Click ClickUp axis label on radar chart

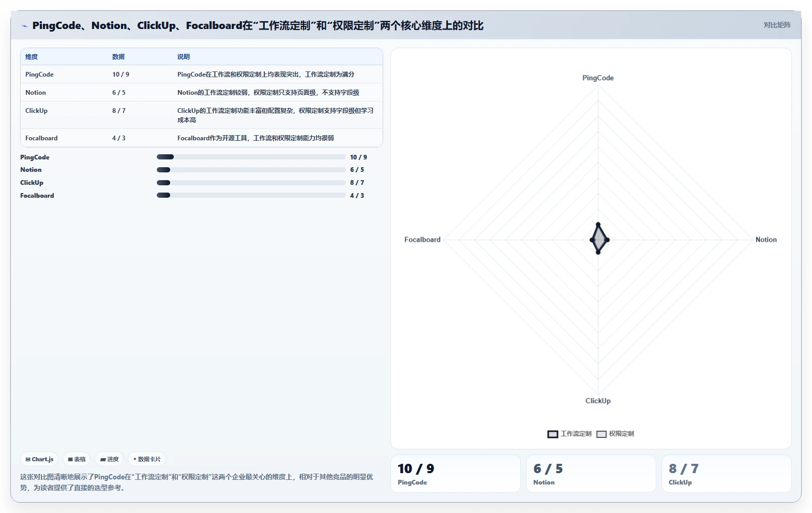pos(598,401)
